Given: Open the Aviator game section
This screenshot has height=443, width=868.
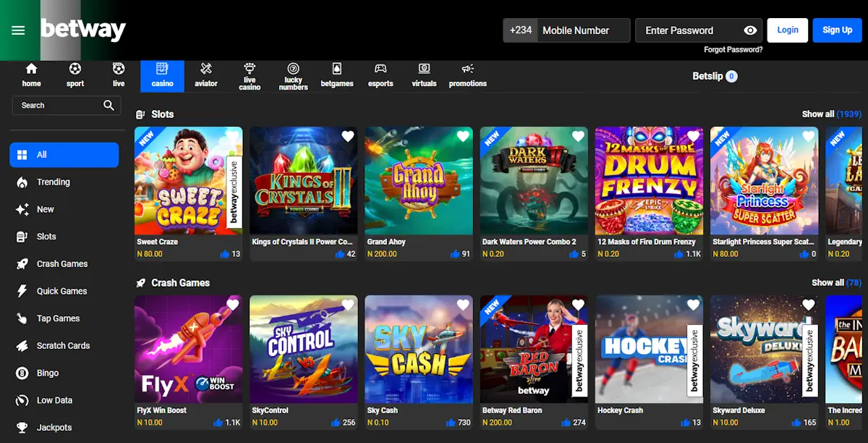Looking at the screenshot, I should (x=206, y=75).
